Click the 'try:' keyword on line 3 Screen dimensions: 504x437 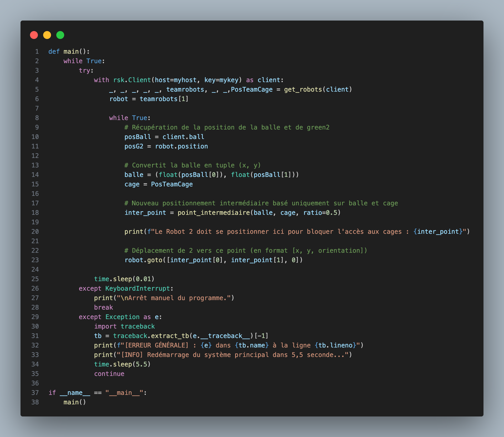[x=86, y=71]
